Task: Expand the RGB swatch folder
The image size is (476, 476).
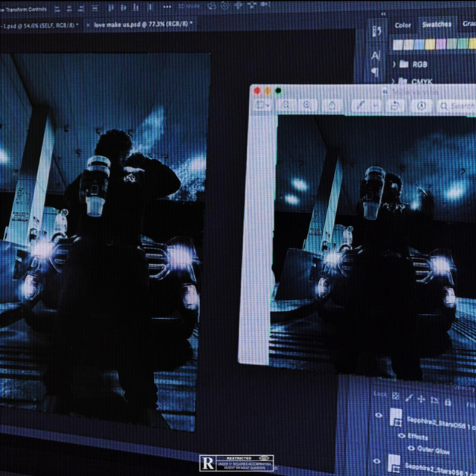Action: tap(393, 64)
